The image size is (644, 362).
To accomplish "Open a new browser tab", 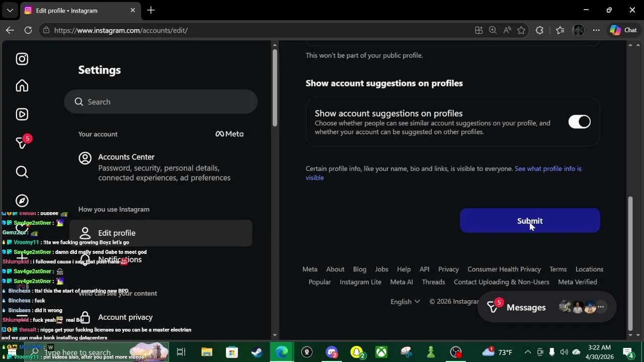I will point(151,10).
